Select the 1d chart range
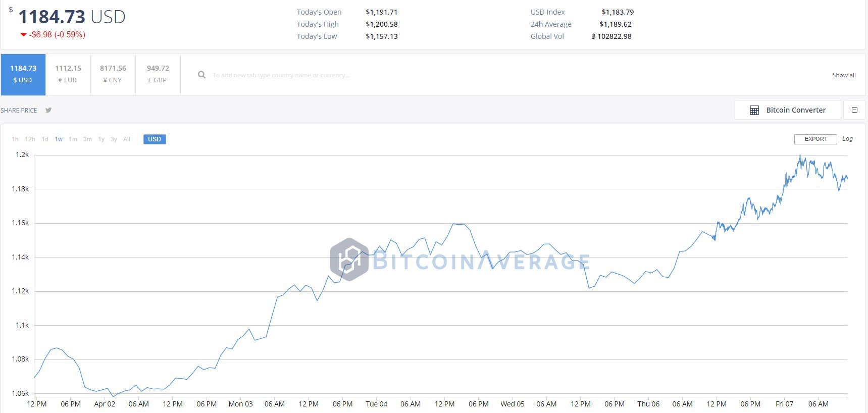This screenshot has width=868, height=413. pyautogui.click(x=44, y=139)
